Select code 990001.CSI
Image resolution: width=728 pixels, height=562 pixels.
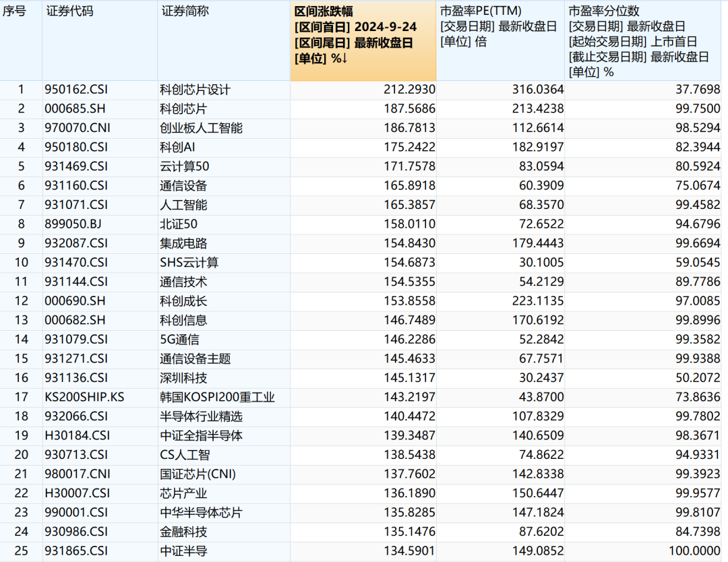coord(76,513)
